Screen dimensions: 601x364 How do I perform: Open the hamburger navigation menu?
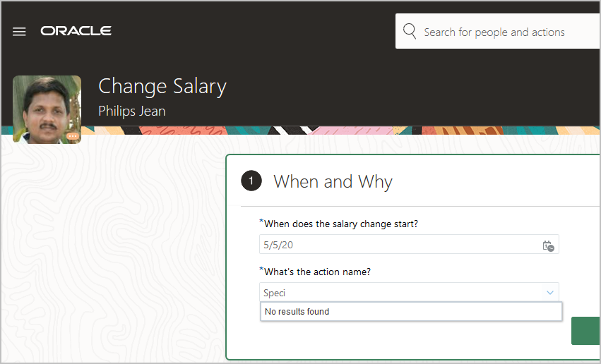coord(19,32)
